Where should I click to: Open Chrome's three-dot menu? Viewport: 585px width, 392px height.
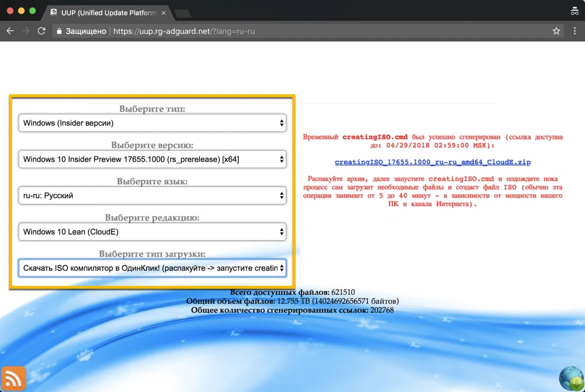click(x=574, y=31)
